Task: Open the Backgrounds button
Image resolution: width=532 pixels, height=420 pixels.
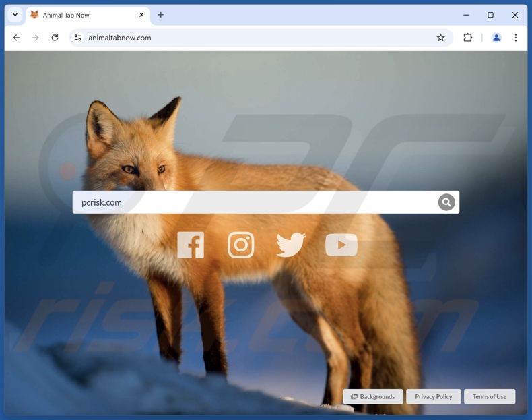Action: coord(373,396)
